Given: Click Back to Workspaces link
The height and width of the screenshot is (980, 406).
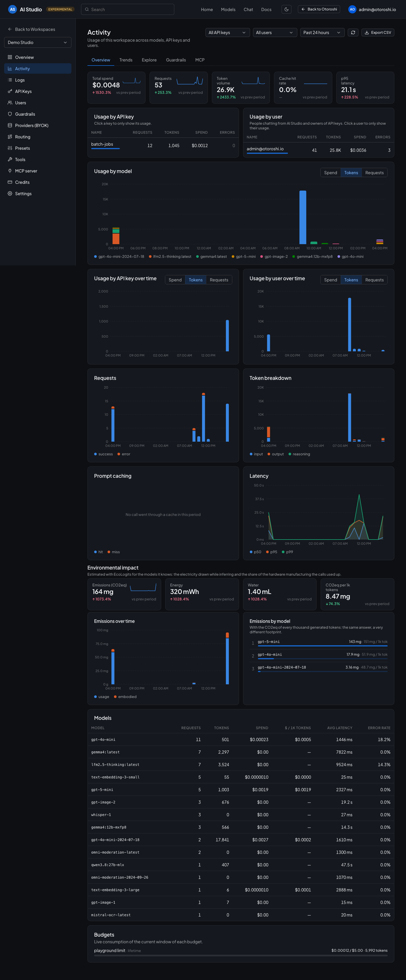Looking at the screenshot, I should pyautogui.click(x=31, y=29).
